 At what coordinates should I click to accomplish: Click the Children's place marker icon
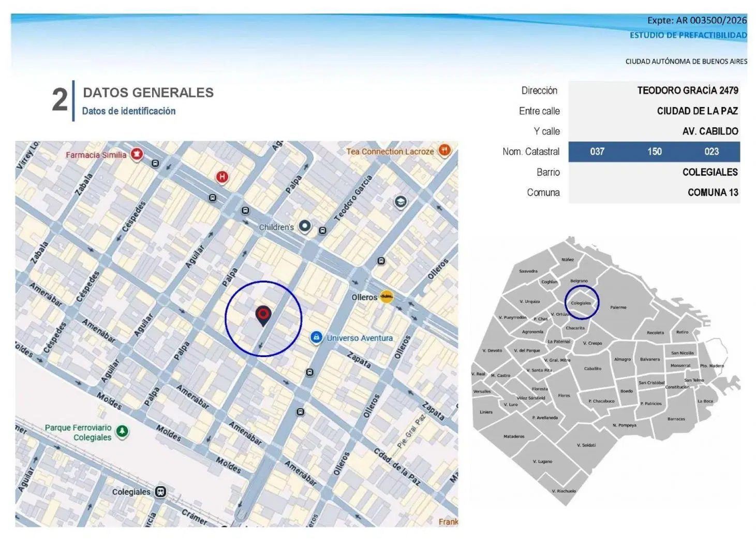click(x=305, y=226)
